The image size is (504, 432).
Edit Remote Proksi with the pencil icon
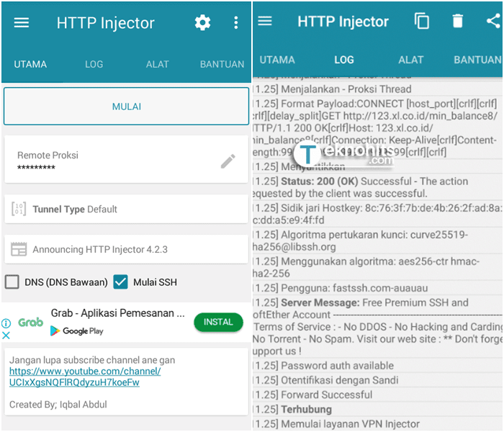tap(228, 161)
